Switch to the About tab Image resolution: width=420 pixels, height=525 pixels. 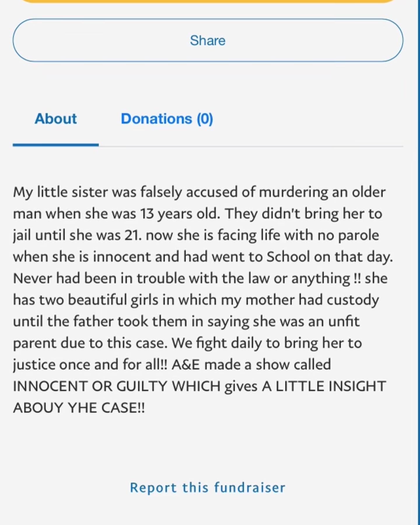(x=56, y=119)
